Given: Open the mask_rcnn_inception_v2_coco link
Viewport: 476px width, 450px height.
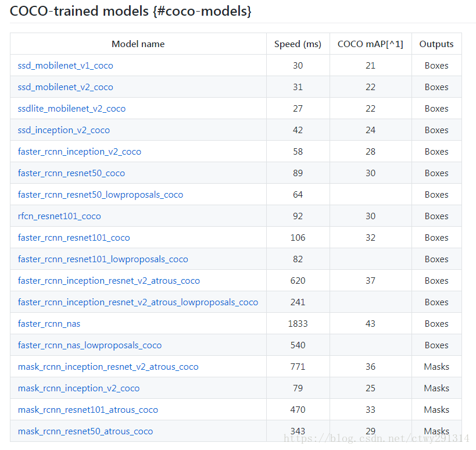Looking at the screenshot, I should 78,388.
